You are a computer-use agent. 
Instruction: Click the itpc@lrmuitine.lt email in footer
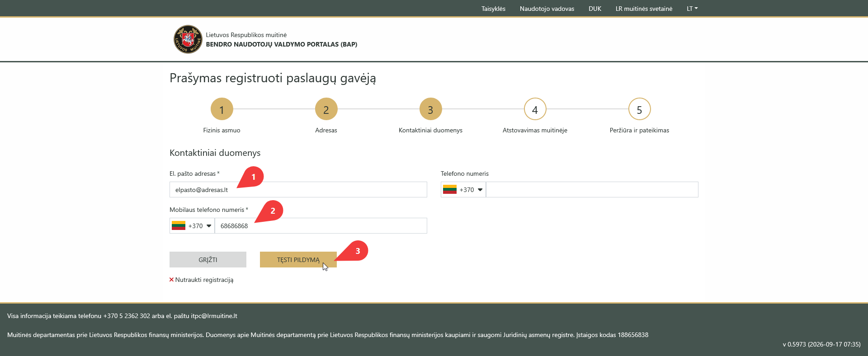point(214,316)
